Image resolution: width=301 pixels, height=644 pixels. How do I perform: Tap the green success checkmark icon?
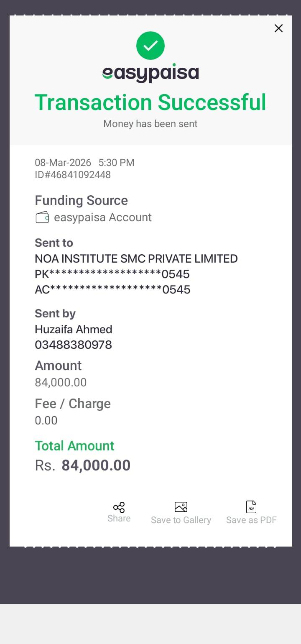click(150, 46)
